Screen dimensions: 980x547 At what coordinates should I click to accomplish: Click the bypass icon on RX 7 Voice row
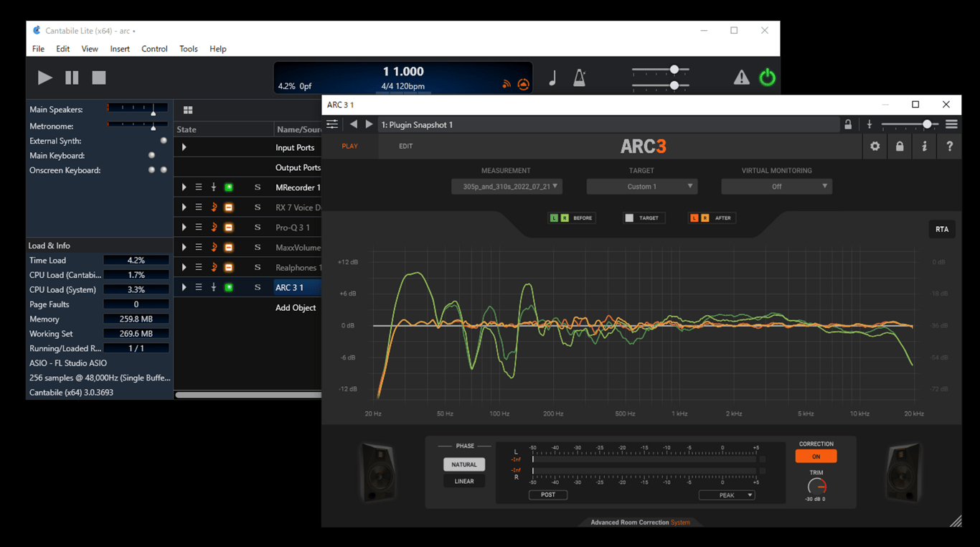point(214,207)
